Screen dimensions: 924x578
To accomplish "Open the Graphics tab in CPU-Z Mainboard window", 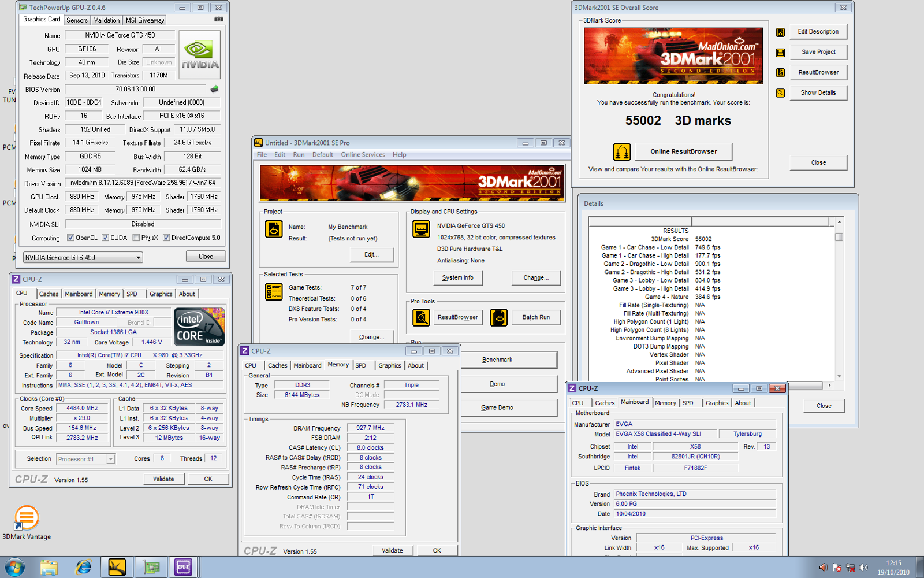I will [717, 403].
